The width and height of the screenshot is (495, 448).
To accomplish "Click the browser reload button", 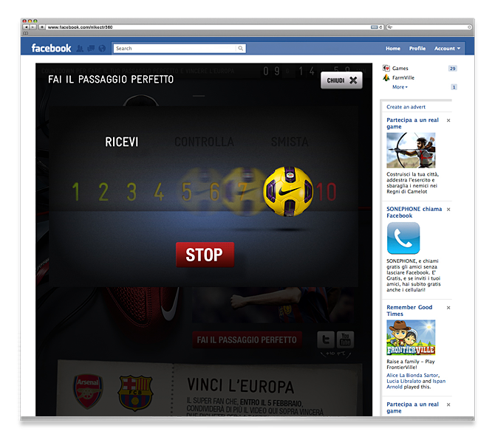I will point(380,27).
